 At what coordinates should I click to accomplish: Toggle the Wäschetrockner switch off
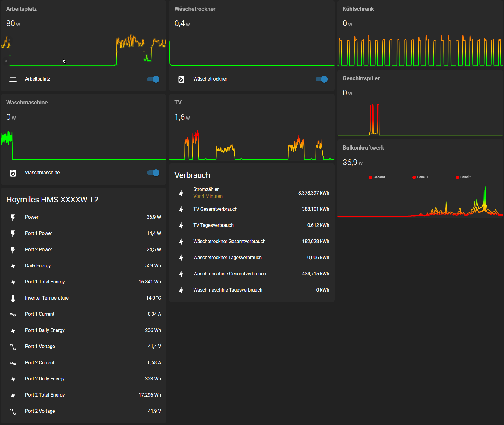click(x=322, y=79)
